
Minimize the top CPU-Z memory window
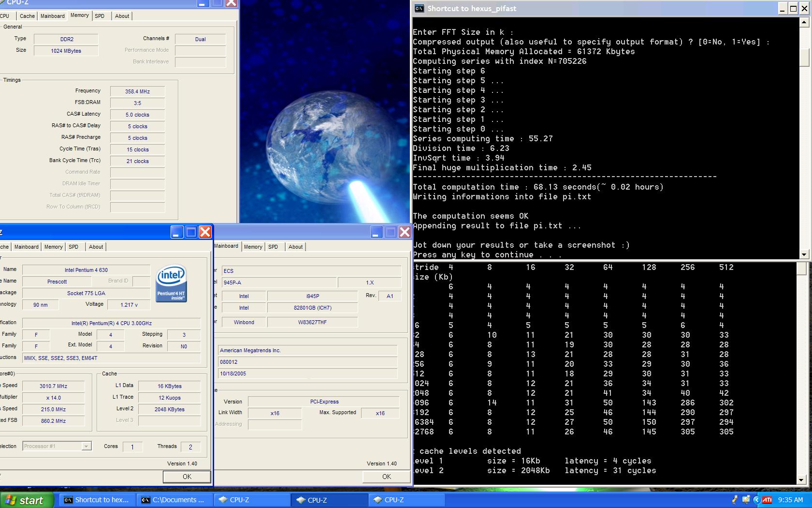coord(203,3)
